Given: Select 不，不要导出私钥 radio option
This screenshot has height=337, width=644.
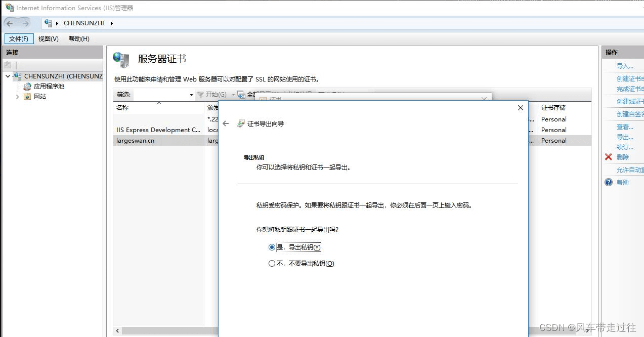Looking at the screenshot, I should point(272,263).
